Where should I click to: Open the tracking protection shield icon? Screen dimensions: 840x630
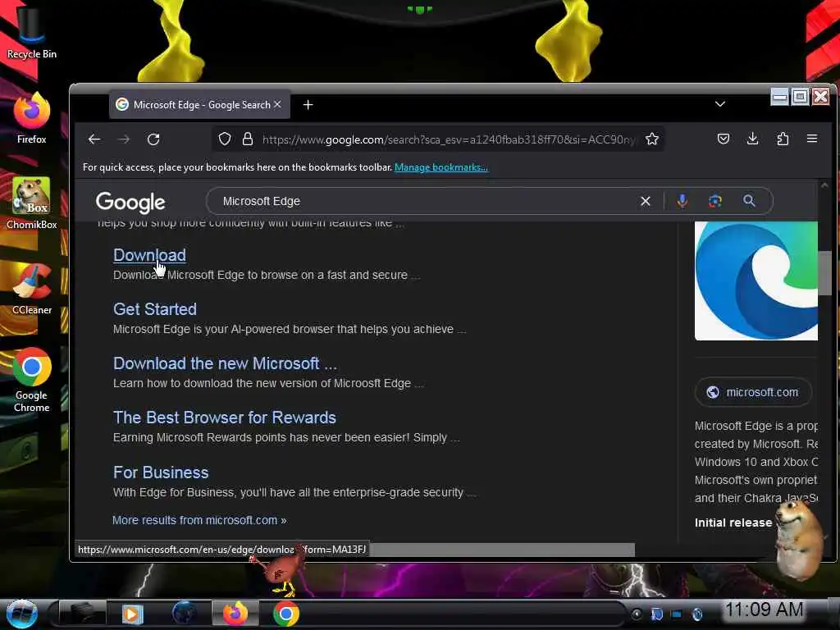click(x=225, y=139)
